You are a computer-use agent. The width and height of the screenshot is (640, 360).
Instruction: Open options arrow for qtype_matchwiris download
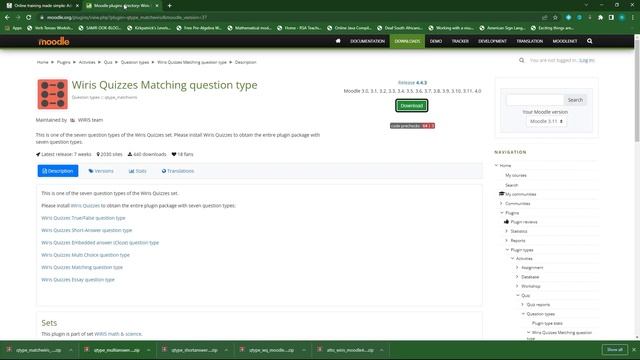(x=71, y=350)
